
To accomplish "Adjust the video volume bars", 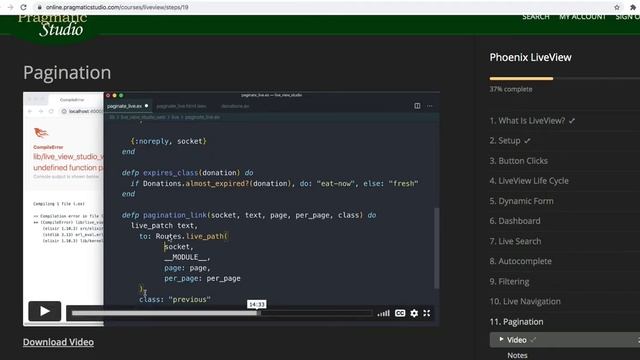I will click(383, 313).
